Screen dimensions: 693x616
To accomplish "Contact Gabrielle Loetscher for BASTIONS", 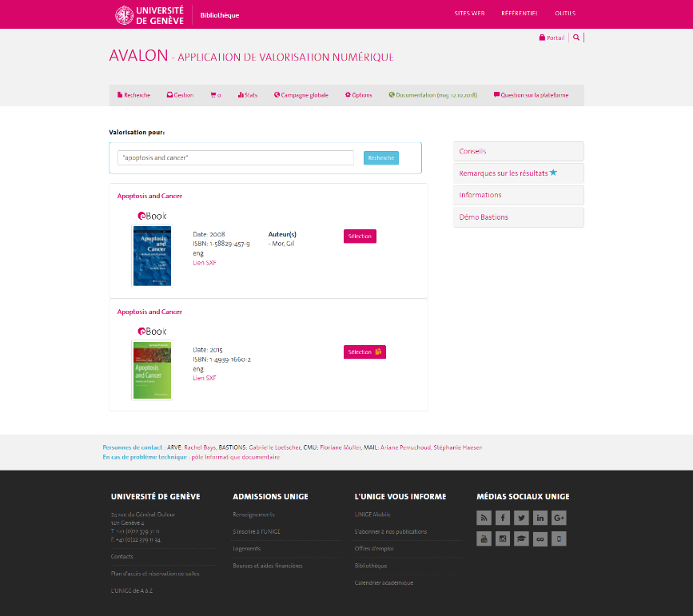I will point(275,447).
